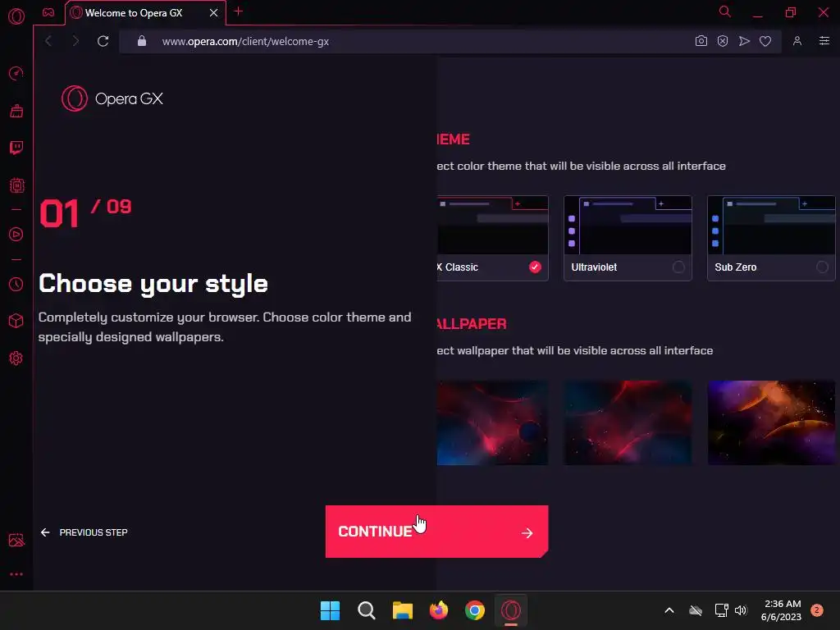The width and height of the screenshot is (840, 630).
Task: Open Windows taskbar search
Action: coord(367,610)
